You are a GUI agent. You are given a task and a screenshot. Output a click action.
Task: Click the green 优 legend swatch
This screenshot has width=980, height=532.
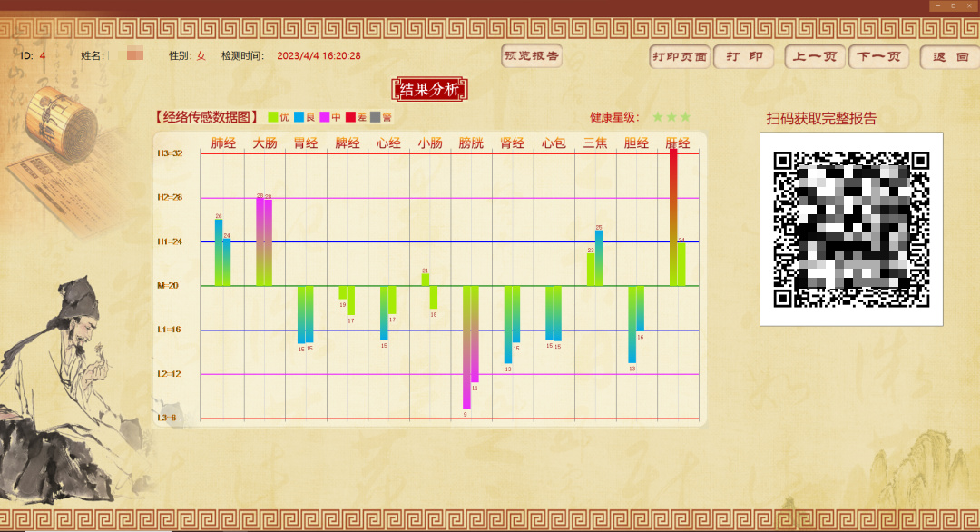coord(273,117)
